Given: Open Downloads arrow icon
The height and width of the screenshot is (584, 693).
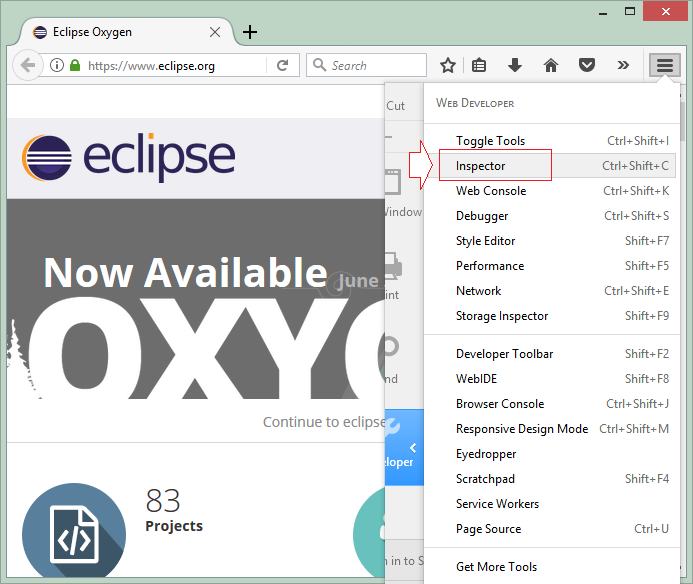Looking at the screenshot, I should pyautogui.click(x=515, y=65).
